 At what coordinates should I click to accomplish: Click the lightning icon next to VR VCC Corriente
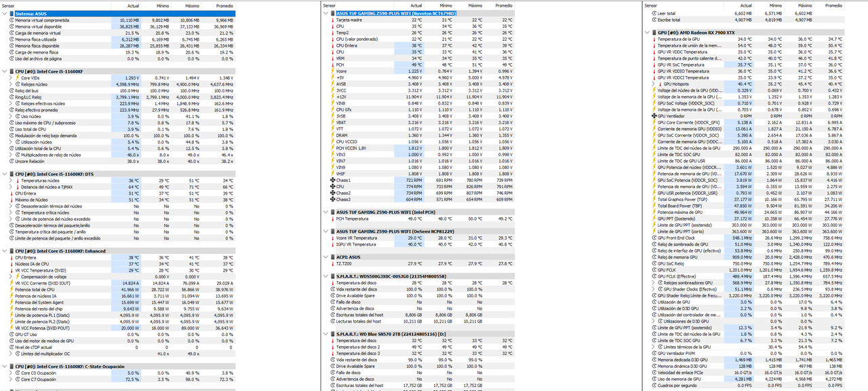tap(11, 283)
